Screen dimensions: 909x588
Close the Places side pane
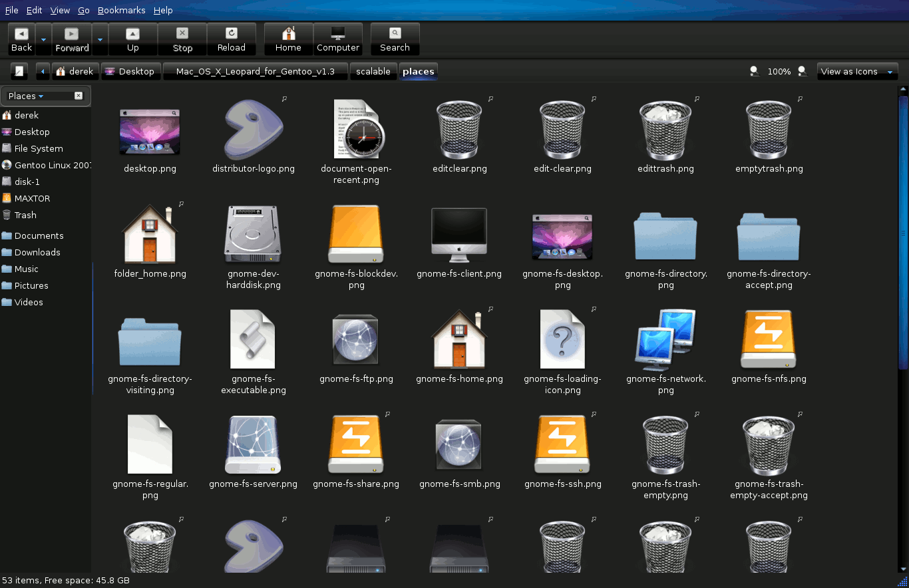[x=79, y=96]
